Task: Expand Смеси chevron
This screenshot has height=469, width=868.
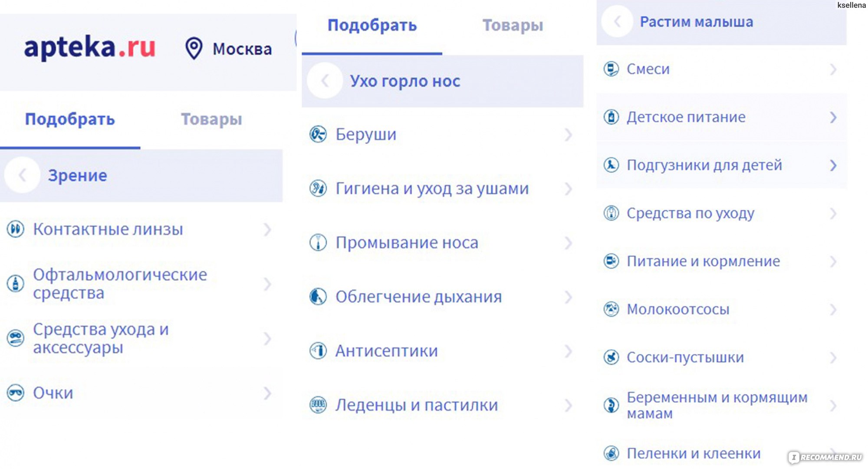Action: click(x=833, y=69)
